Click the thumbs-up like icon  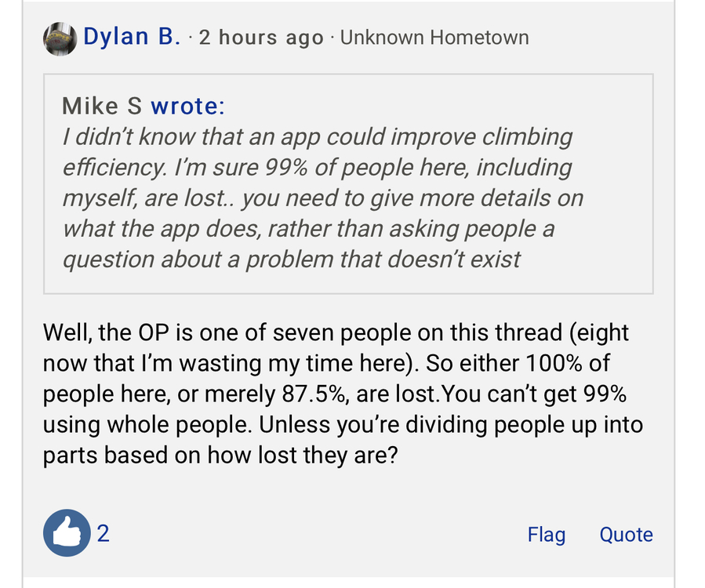(67, 534)
